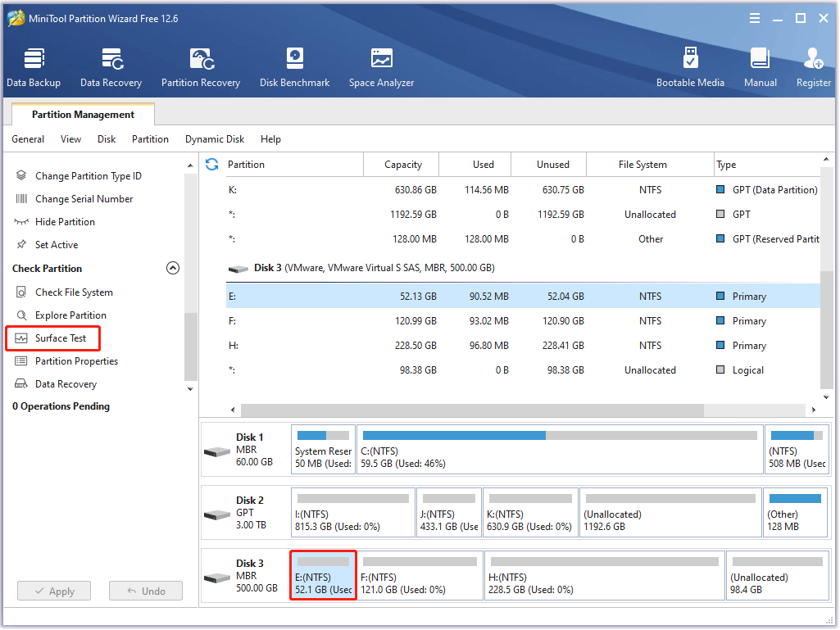This screenshot has width=840, height=630.
Task: Collapse the Check Partition section
Action: click(x=172, y=268)
